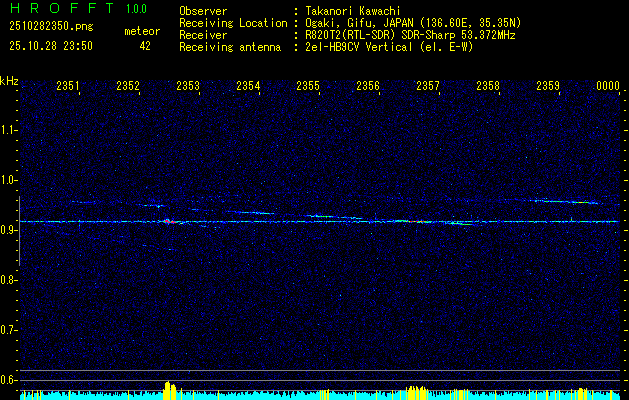Image resolution: width=629 pixels, height=400 pixels.
Task: Click time marker 0000
Action: tap(608, 86)
